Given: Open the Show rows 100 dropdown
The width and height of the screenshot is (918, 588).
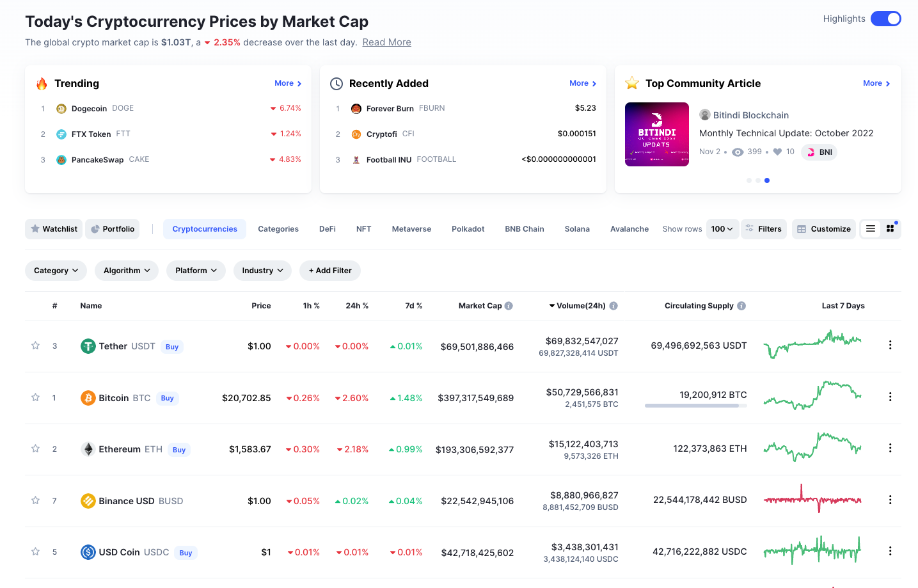Looking at the screenshot, I should (722, 229).
